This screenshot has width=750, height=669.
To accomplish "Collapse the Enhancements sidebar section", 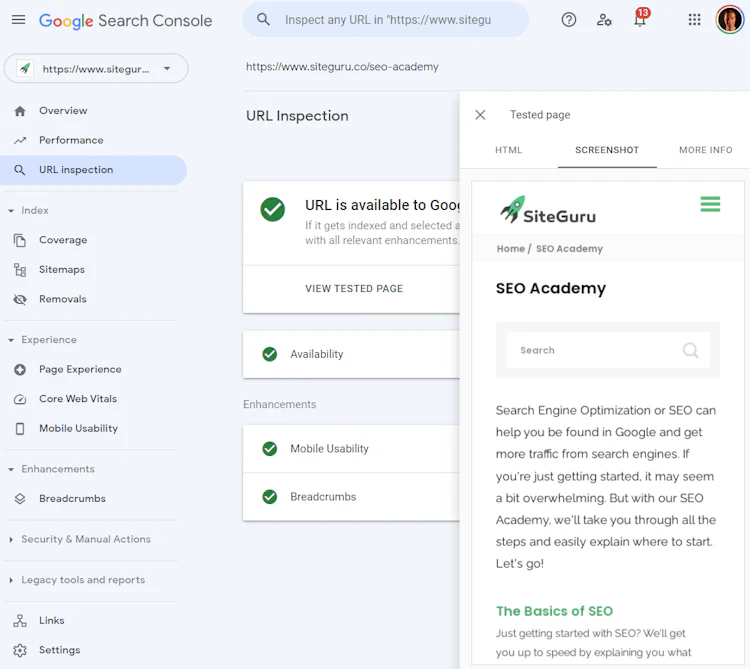I will 11,470.
